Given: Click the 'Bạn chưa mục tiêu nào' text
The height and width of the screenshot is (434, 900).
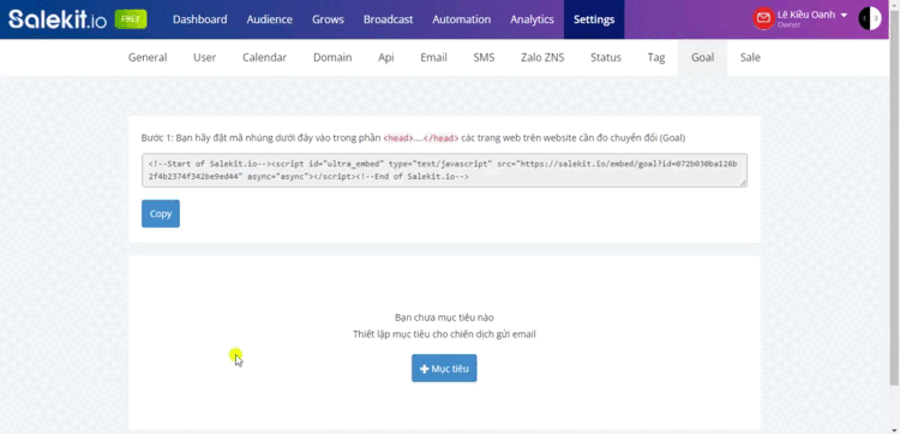Looking at the screenshot, I should click(444, 317).
